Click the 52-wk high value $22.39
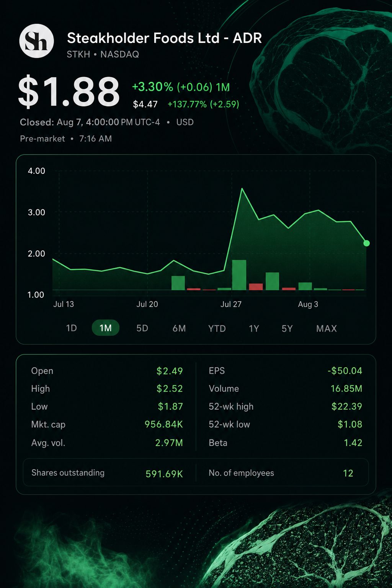 point(346,406)
